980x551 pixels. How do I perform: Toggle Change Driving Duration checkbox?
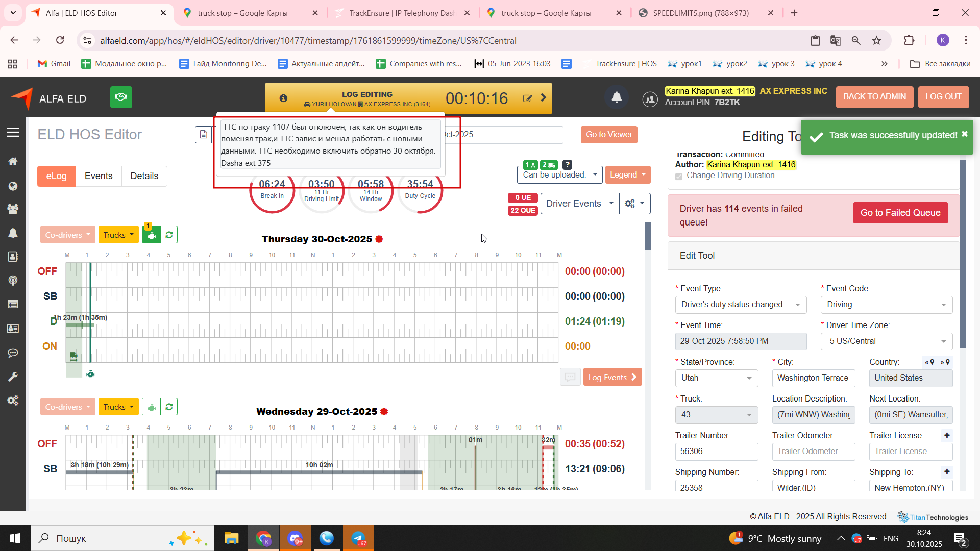point(678,176)
